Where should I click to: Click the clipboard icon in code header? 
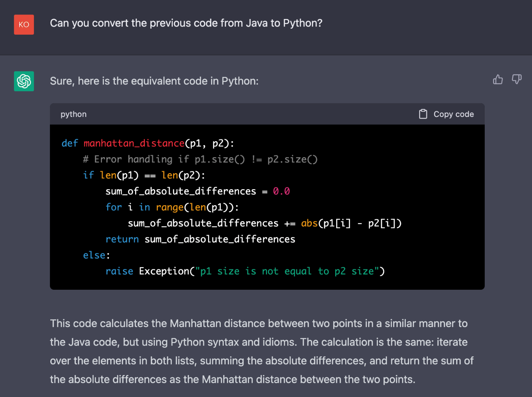coord(423,114)
